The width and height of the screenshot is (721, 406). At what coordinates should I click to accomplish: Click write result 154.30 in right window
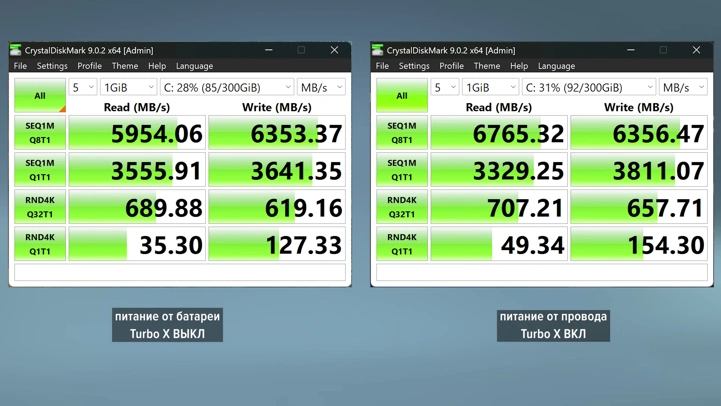639,244
